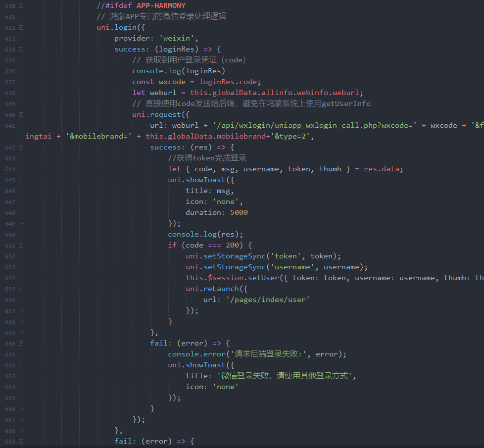Fold the success loginRes callback at line 634
The image size is (484, 448).
click(x=21, y=50)
